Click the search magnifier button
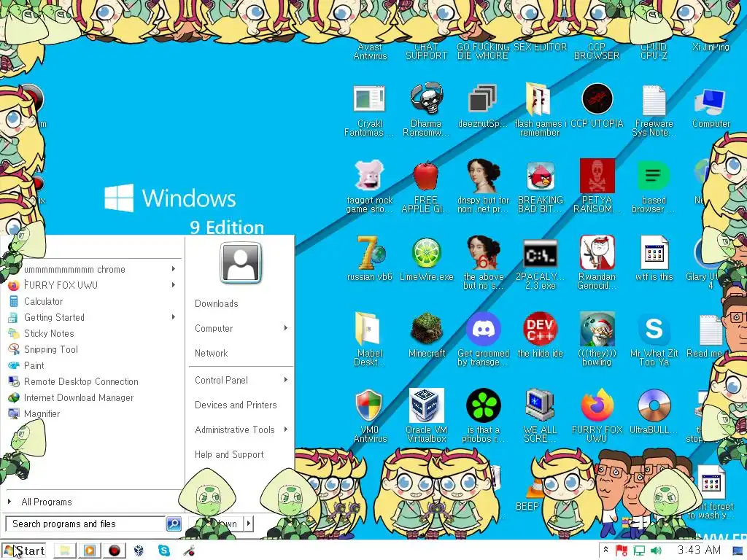Screen dimensions: 747x560 (174, 524)
